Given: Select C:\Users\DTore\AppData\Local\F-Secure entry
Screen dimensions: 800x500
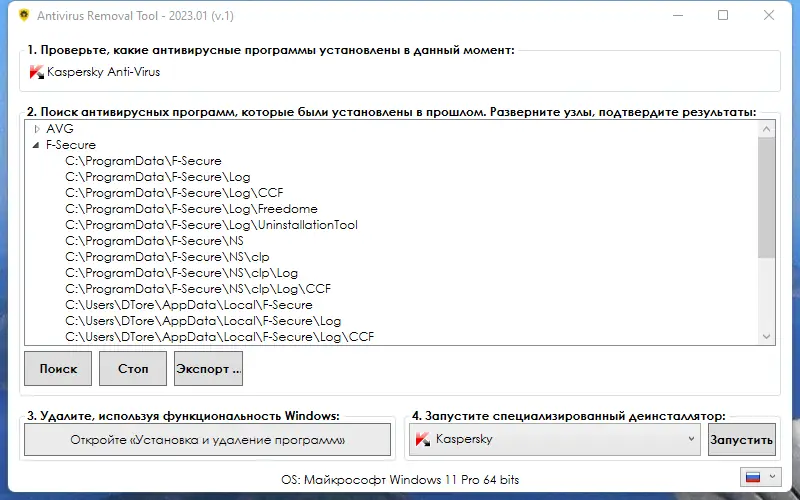Looking at the screenshot, I should tap(189, 305).
